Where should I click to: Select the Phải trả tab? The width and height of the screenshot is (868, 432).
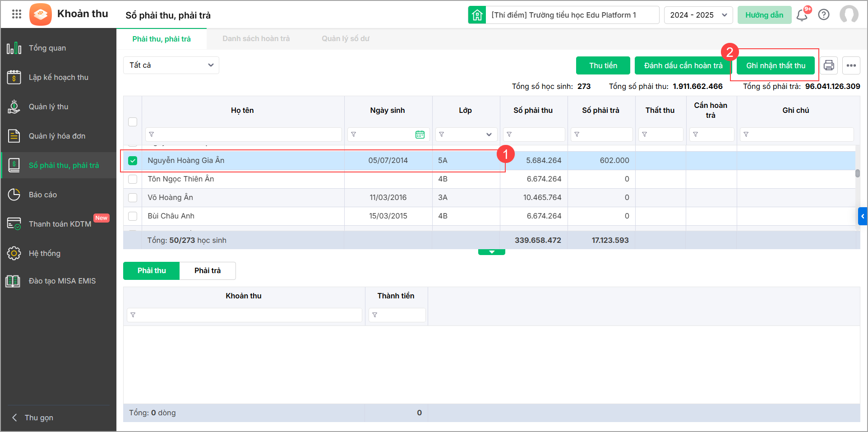tap(208, 271)
